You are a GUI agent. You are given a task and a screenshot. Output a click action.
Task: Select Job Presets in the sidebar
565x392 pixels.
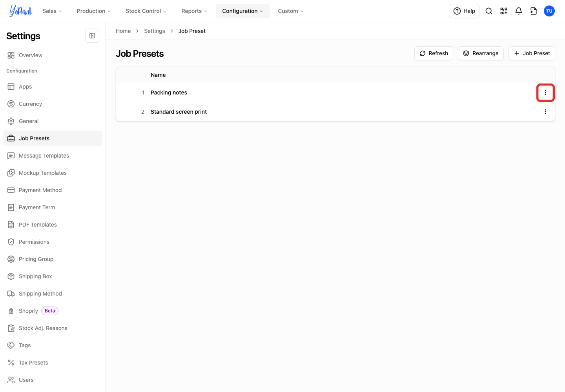[53, 138]
